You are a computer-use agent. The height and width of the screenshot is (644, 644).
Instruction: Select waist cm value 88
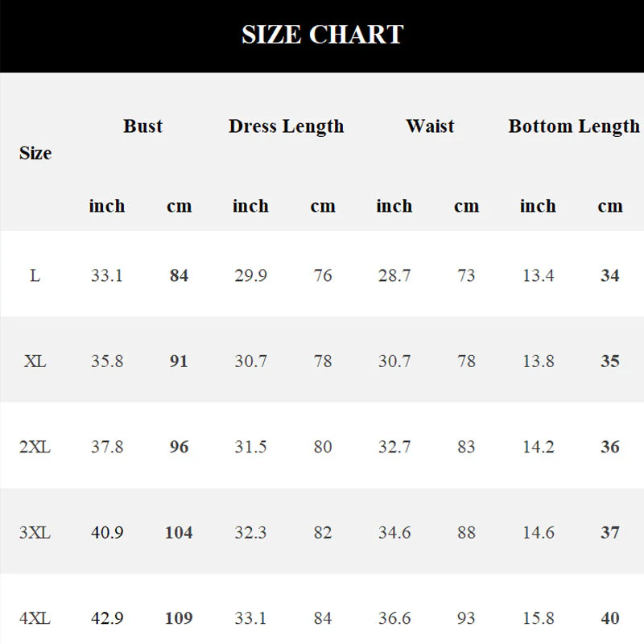(467, 533)
